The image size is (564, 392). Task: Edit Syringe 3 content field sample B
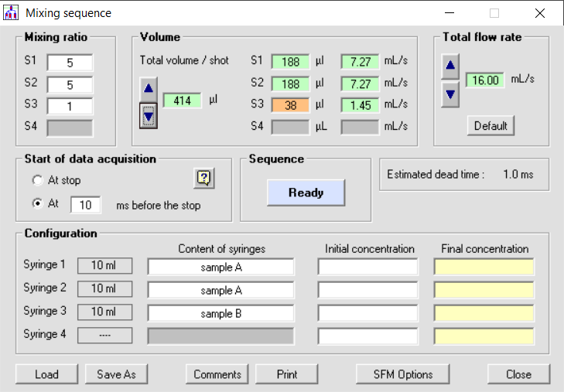tap(220, 313)
